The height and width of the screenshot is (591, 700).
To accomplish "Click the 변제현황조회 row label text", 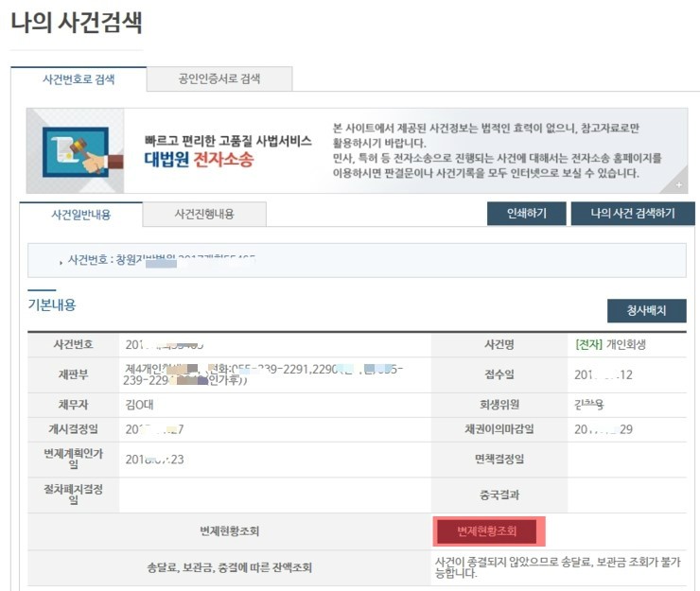I will (x=230, y=531).
